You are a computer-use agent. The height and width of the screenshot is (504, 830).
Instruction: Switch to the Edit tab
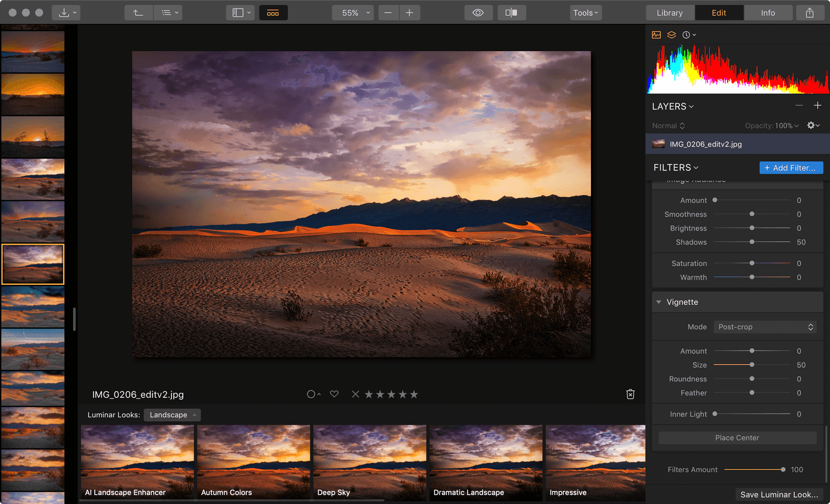click(x=719, y=13)
